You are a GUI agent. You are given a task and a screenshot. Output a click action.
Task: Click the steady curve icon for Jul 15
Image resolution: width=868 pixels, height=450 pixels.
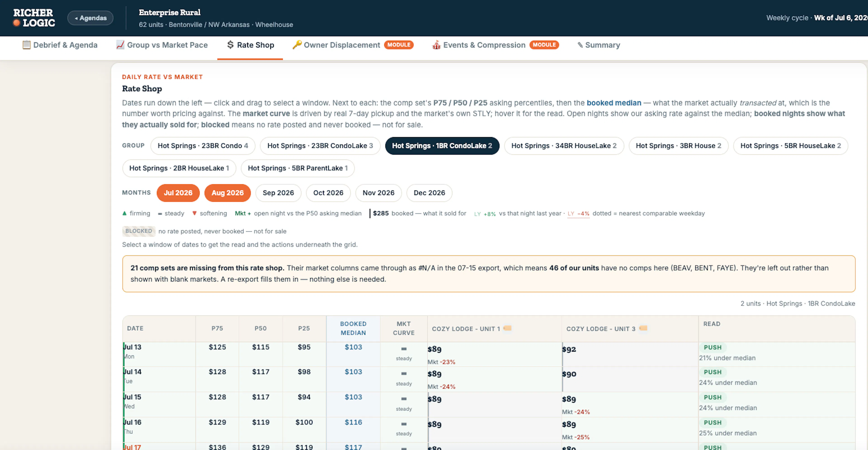[x=404, y=399]
